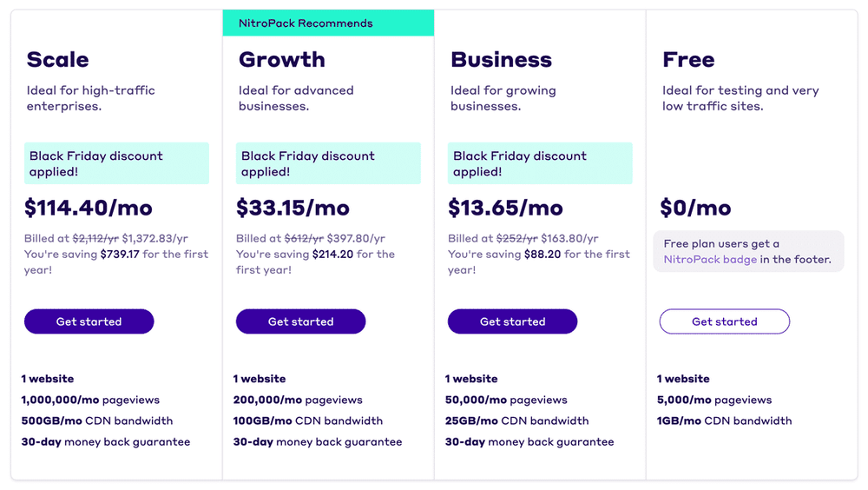Viewport: 868px width, 490px height.
Task: Click the struck-through $2,112/yr price
Action: pyautogui.click(x=95, y=238)
